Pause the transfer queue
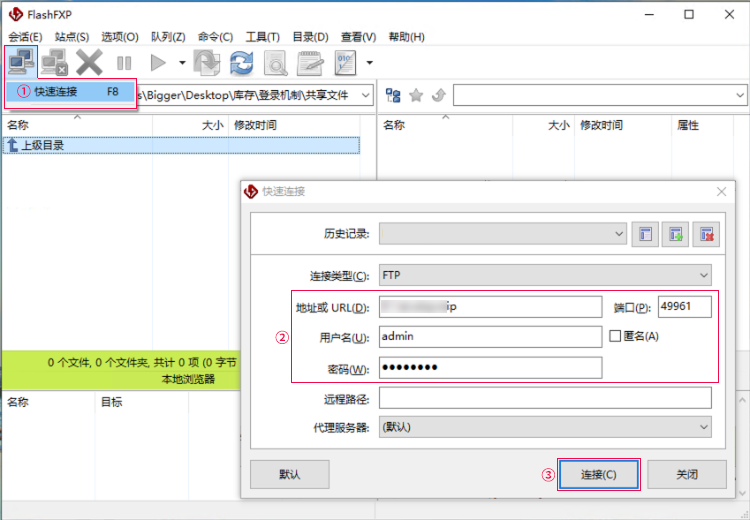 (124, 63)
